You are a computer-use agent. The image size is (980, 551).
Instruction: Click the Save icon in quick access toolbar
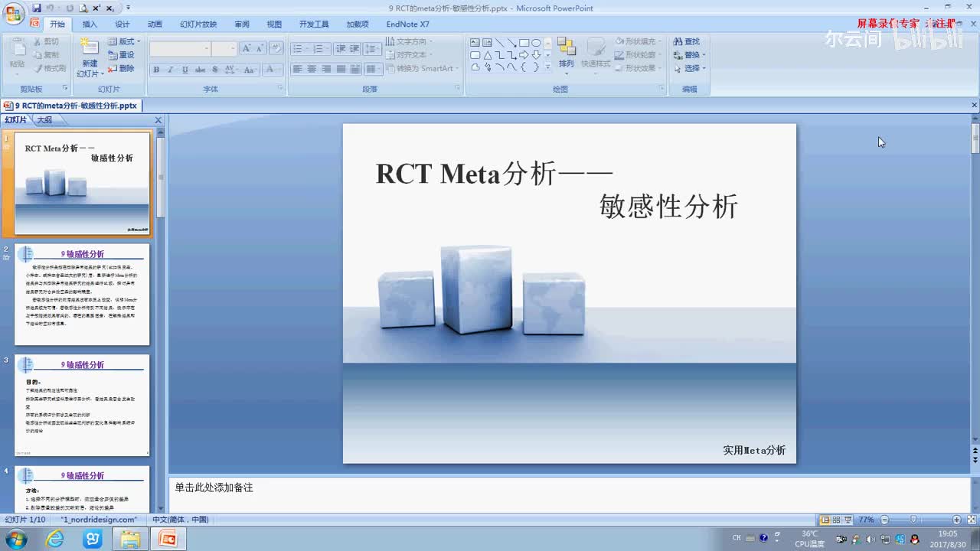pyautogui.click(x=38, y=8)
